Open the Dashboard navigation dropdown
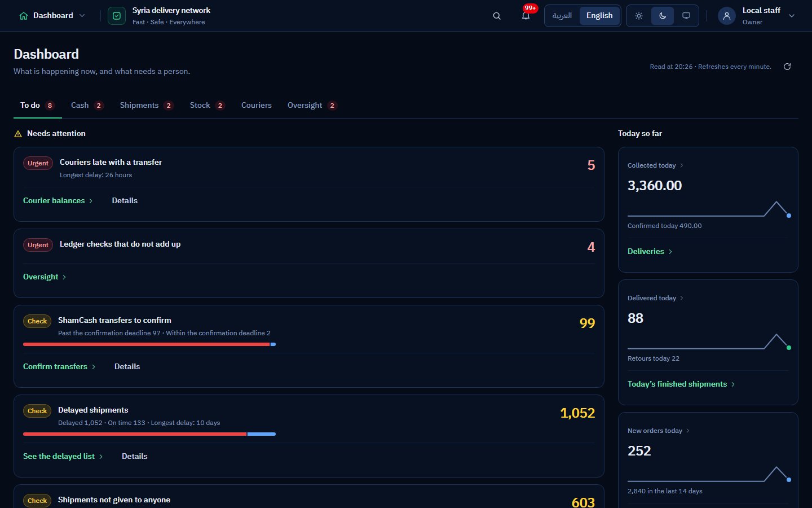 pos(52,16)
